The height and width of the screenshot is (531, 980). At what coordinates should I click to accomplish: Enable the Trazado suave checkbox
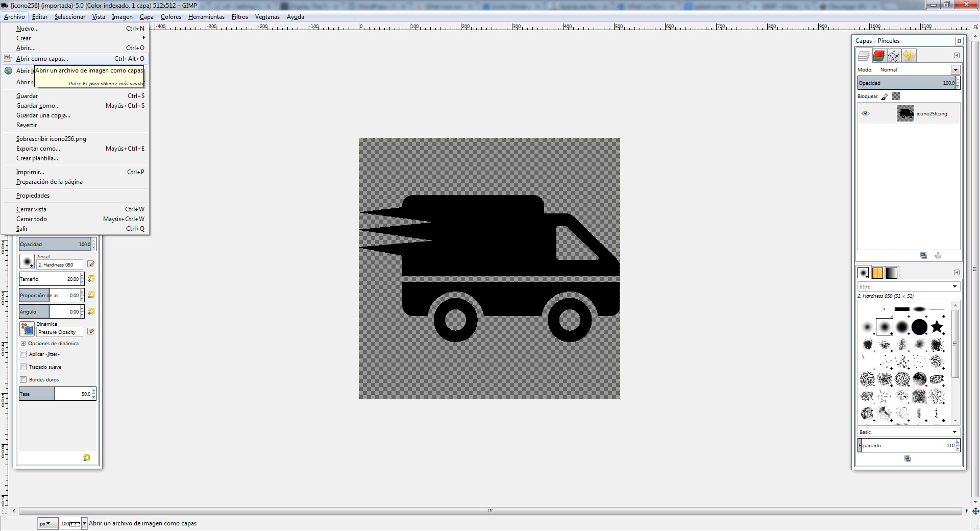(x=23, y=367)
